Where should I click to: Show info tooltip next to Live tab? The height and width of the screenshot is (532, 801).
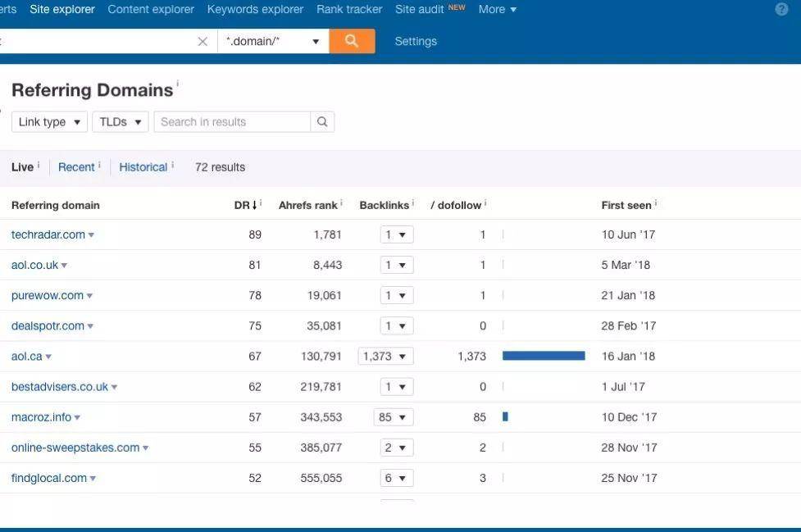coord(39,165)
